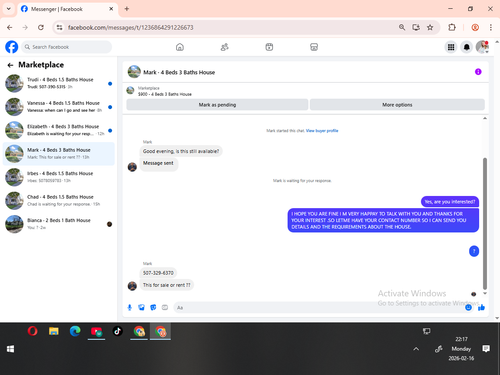Click the 'This for sale or rent ??' message
Image resolution: width=500 pixels, height=375 pixels.
(x=167, y=285)
